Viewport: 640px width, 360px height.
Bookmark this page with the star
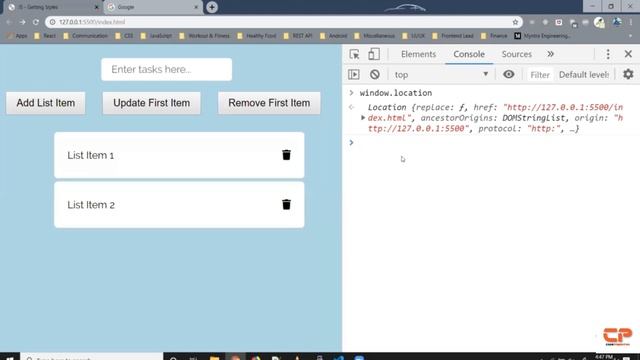point(515,22)
